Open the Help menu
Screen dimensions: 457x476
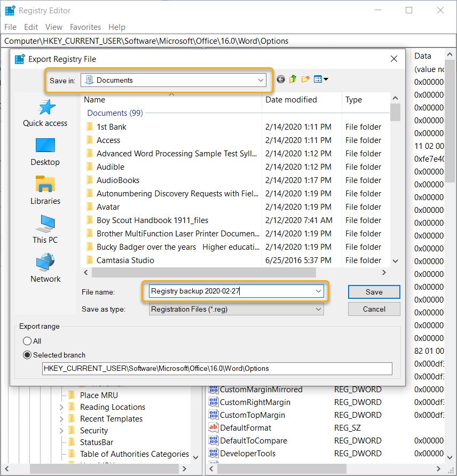click(117, 27)
